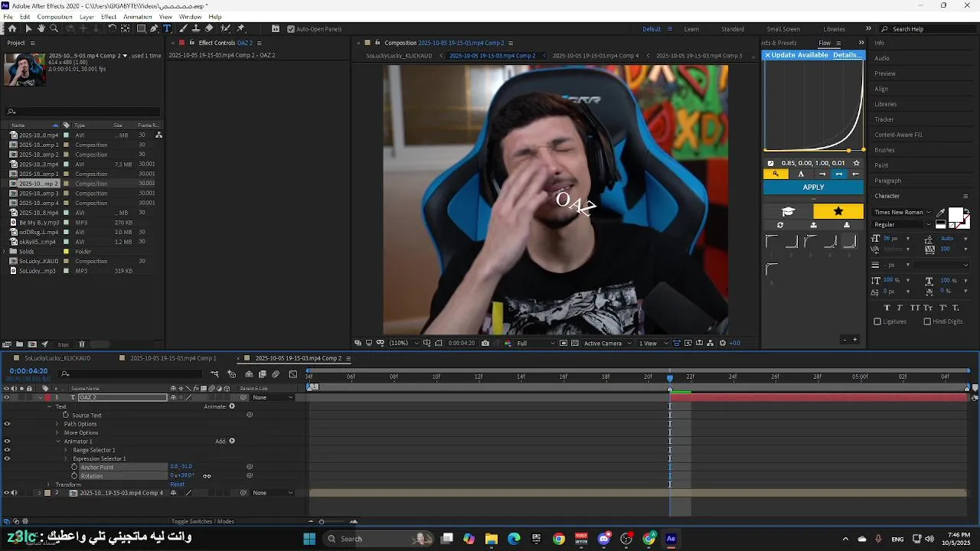Open Times New Roman font dropdown
Image resolution: width=980 pixels, height=551 pixels.
929,213
